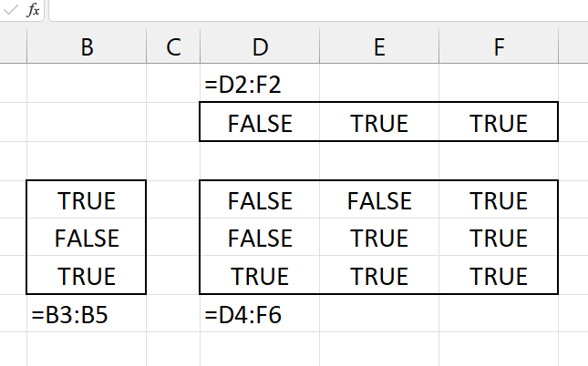Select the cell showing =D4:F6
This screenshot has width=588, height=366.
click(260, 314)
